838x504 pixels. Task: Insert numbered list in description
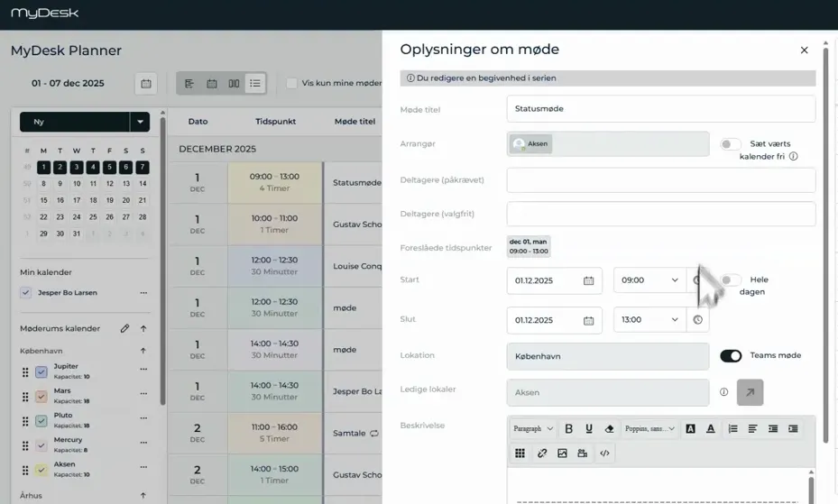[x=732, y=429]
